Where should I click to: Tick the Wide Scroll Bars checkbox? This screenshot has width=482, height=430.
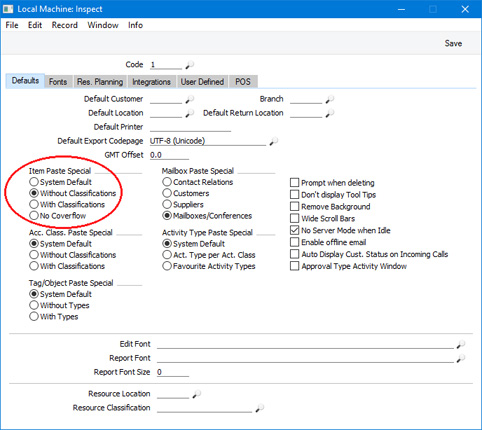(x=294, y=218)
